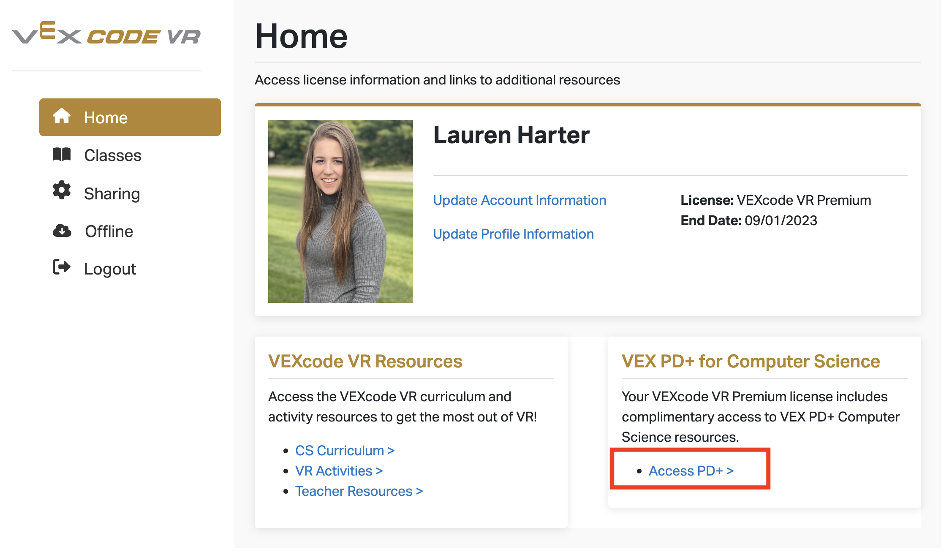Click the 'Access license information' subtitle text
This screenshot has width=952, height=560.
pos(438,80)
